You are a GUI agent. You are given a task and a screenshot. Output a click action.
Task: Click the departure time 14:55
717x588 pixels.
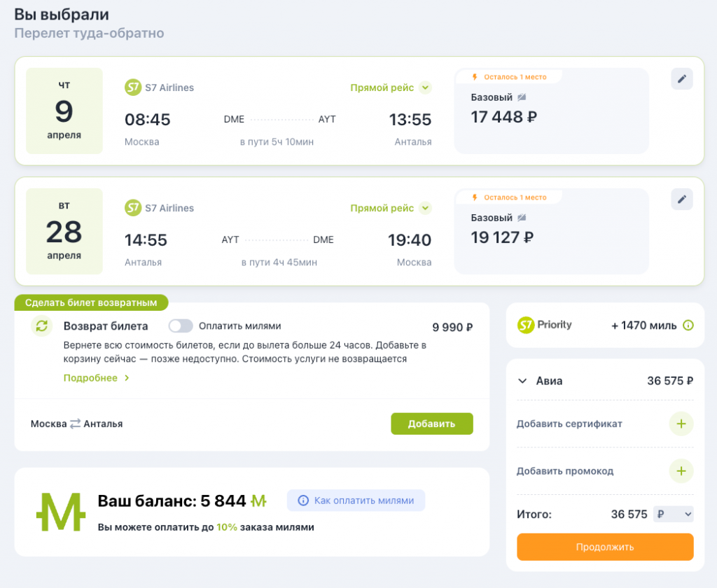coord(146,240)
